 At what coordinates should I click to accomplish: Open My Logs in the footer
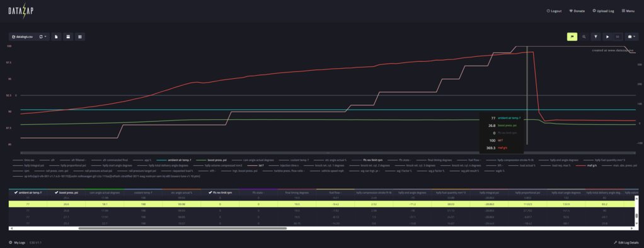point(16,243)
